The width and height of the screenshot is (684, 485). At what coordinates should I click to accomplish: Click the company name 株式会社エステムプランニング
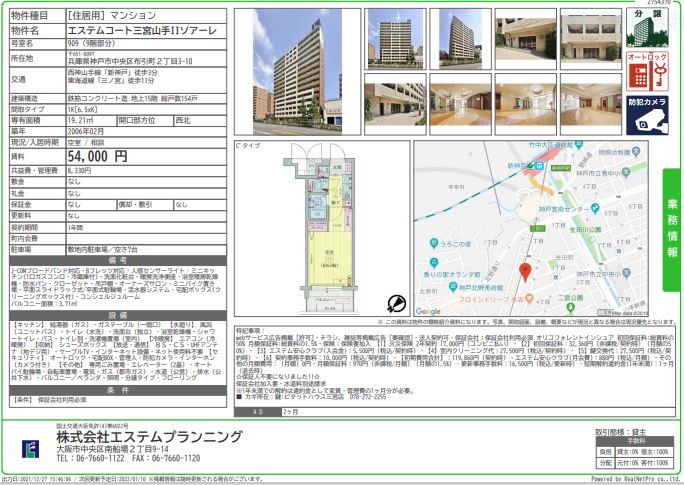click(149, 437)
